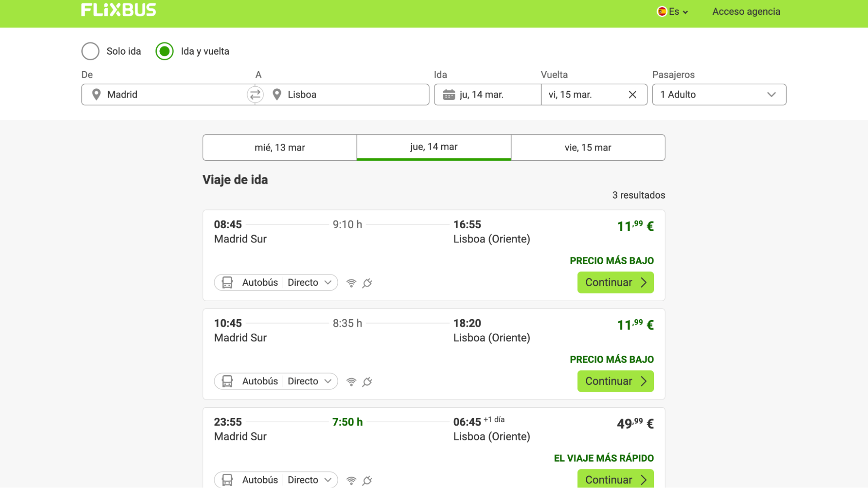Viewport: 868px width, 488px height.
Task: Switch to vie, 15 mar tab
Action: coord(588,147)
